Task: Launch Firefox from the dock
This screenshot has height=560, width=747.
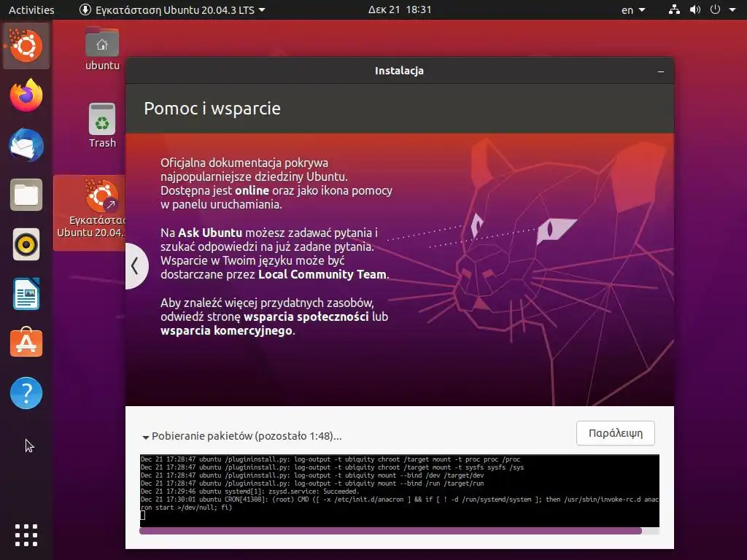Action: click(x=26, y=96)
